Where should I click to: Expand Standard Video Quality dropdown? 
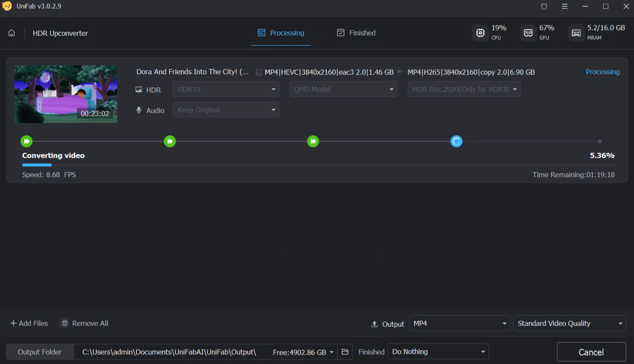click(x=569, y=324)
